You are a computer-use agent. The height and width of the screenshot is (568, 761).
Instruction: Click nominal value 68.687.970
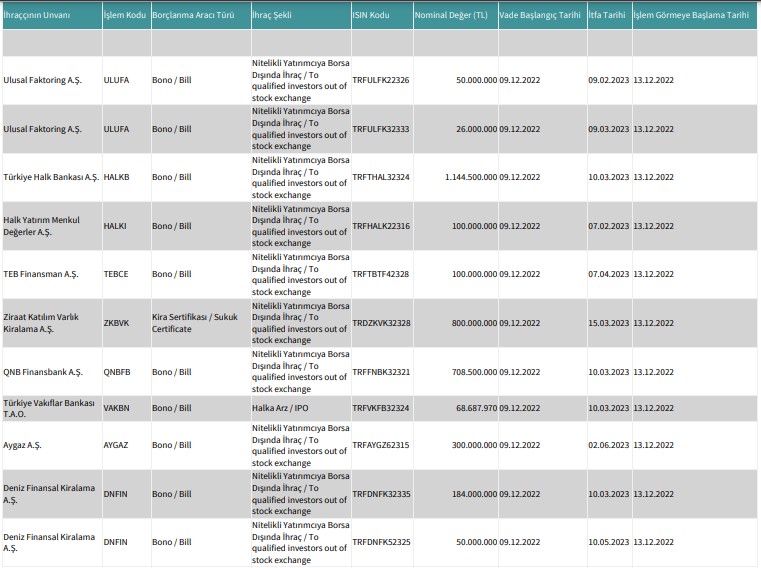[477, 408]
